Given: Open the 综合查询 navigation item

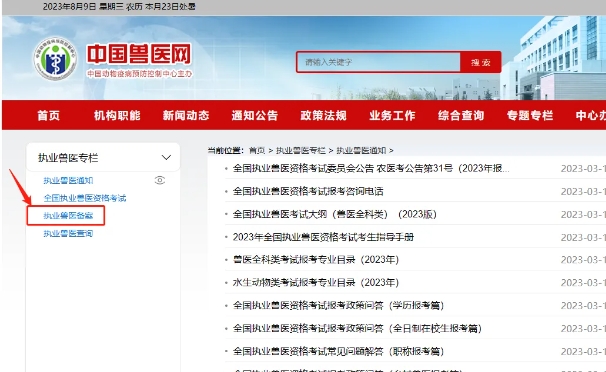Looking at the screenshot, I should click(x=461, y=116).
